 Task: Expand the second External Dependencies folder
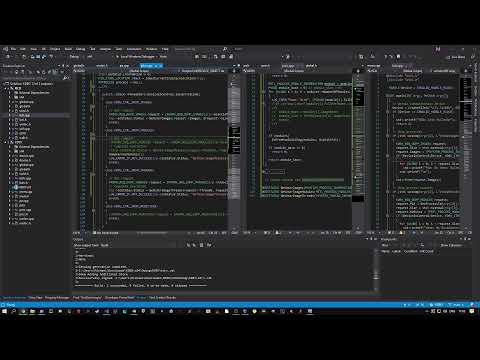point(10,147)
